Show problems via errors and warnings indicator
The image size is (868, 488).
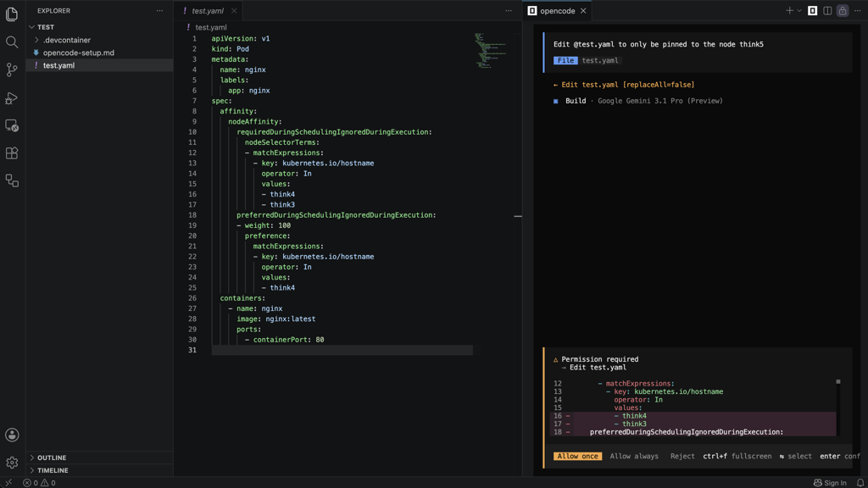[39, 483]
